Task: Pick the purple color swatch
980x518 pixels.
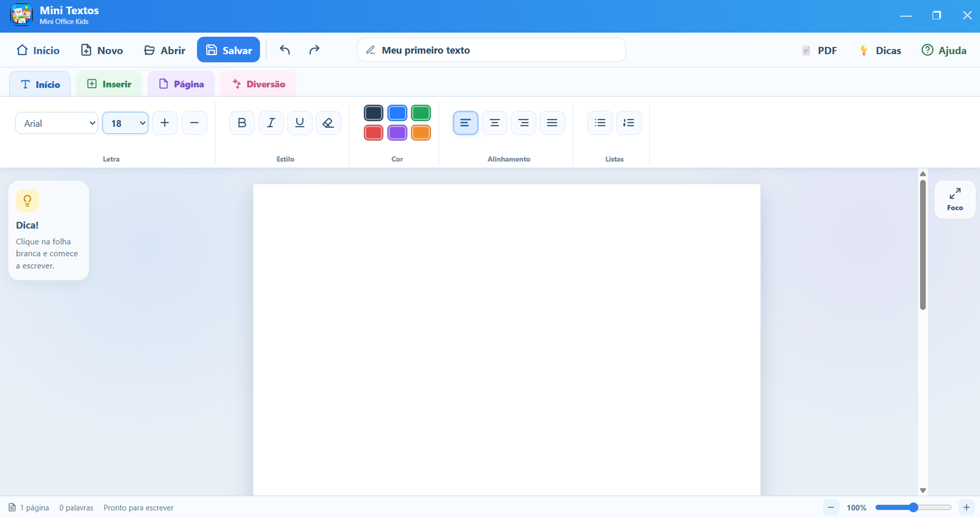Action: coord(398,133)
